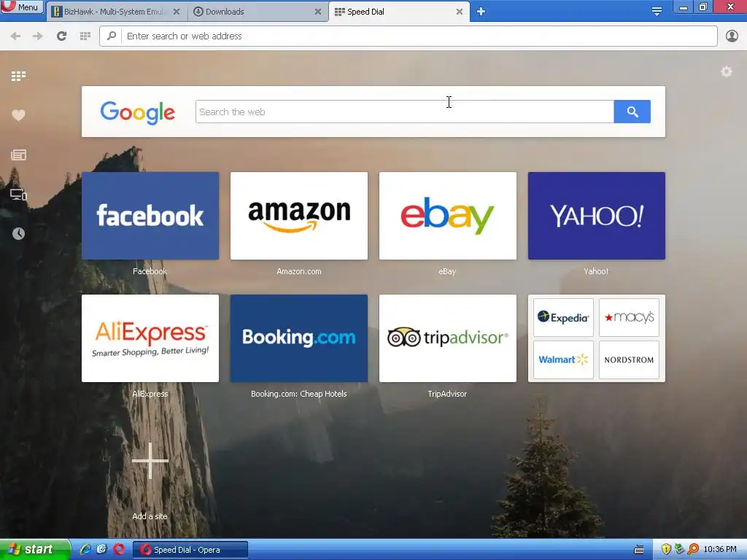The width and height of the screenshot is (747, 560).
Task: Close the BizHawk tab
Action: [177, 12]
